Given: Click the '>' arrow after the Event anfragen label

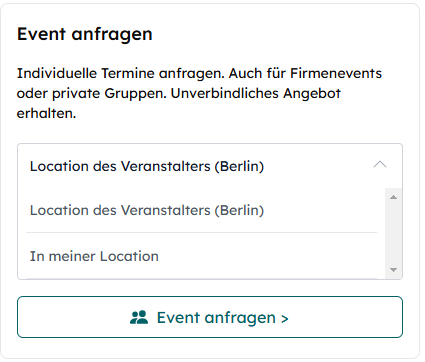Looking at the screenshot, I should [x=284, y=319].
